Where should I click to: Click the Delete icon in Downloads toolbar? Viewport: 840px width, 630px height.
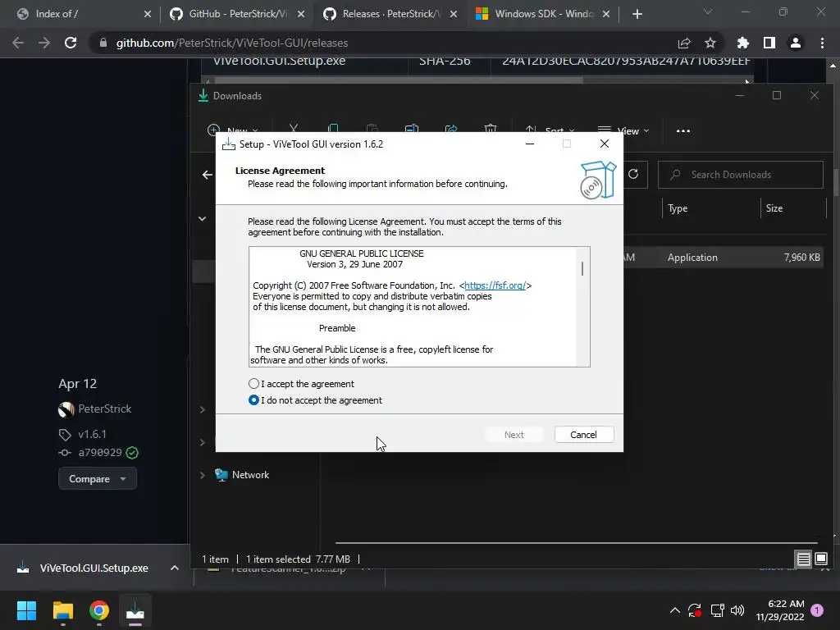[x=491, y=129]
